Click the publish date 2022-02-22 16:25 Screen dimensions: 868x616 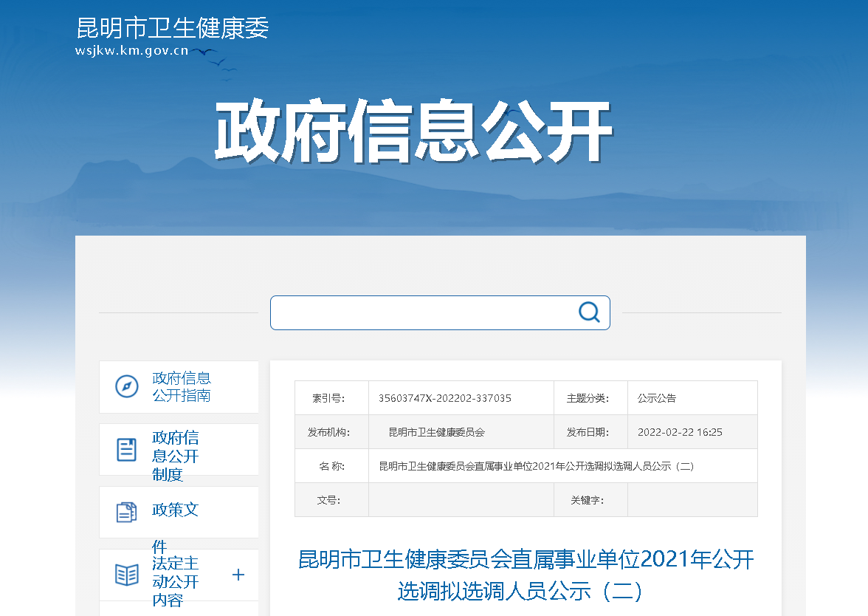680,432
